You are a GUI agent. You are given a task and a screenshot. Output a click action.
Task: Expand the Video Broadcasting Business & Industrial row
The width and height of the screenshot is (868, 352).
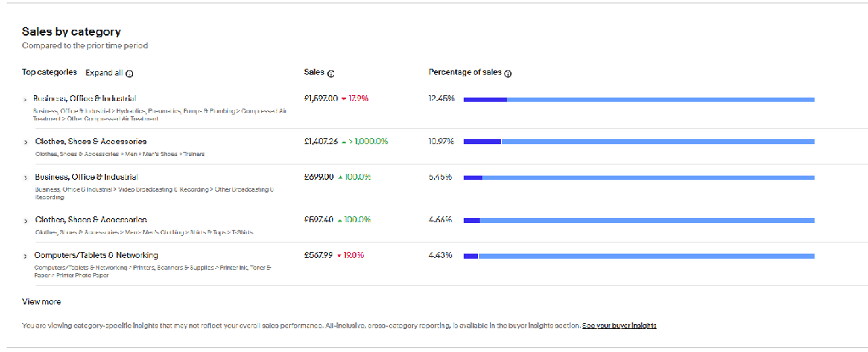tap(25, 177)
